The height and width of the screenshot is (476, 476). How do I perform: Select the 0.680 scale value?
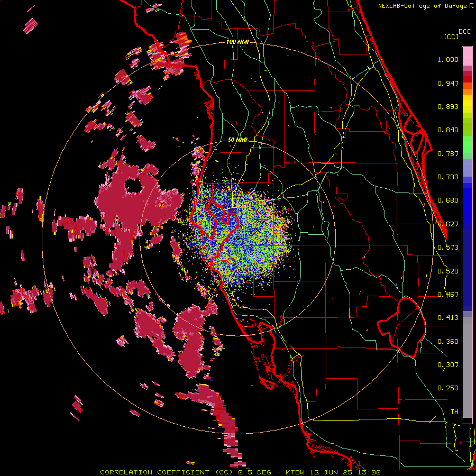[448, 200]
